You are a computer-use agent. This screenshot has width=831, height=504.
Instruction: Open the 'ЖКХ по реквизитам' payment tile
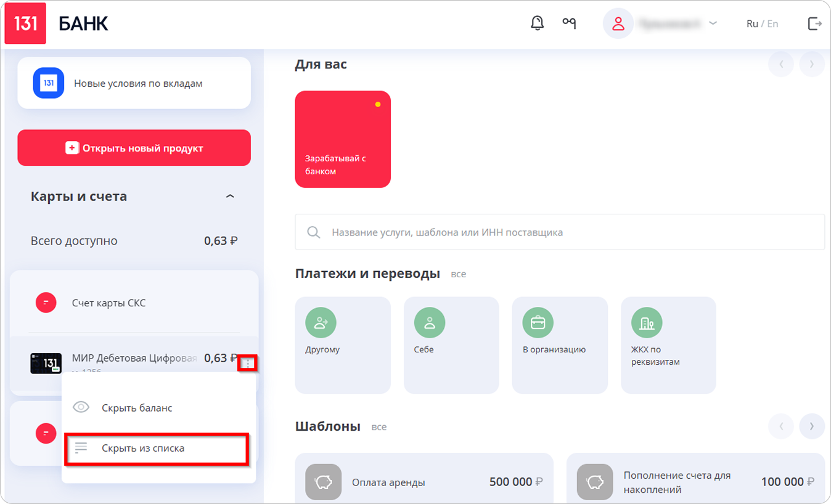coord(668,344)
